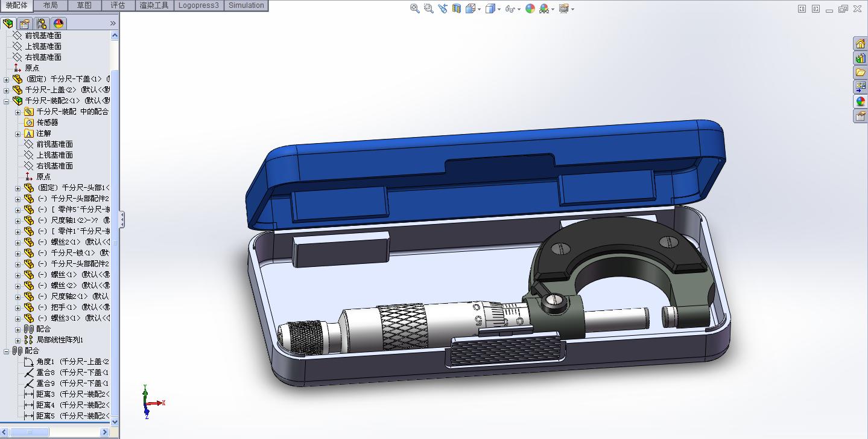Open the View Settings monitor icon
The height and width of the screenshot is (439, 868).
(x=563, y=8)
